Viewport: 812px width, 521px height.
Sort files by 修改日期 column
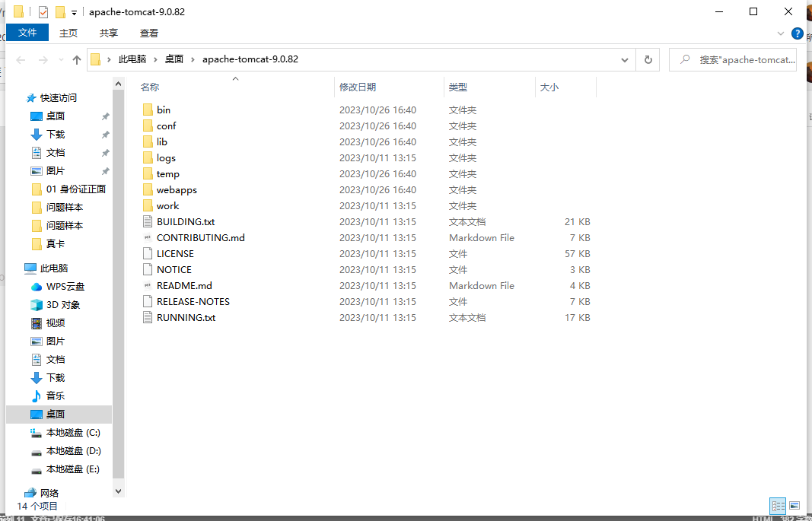(358, 87)
